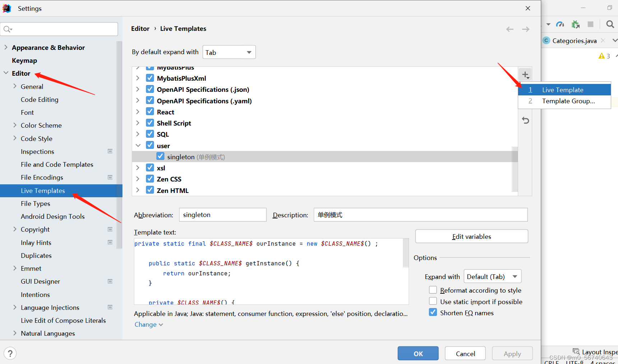This screenshot has height=364, width=618.
Task: Disable Shorten FQ names checkbox
Action: point(433,312)
